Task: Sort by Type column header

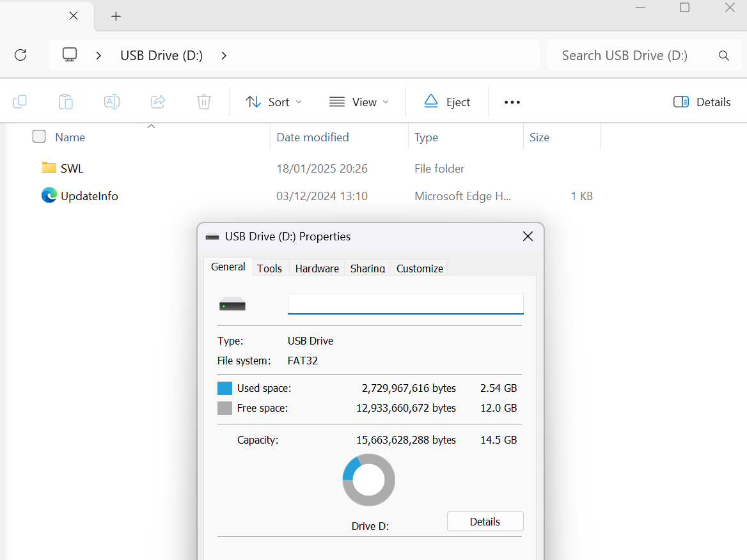Action: coord(426,137)
